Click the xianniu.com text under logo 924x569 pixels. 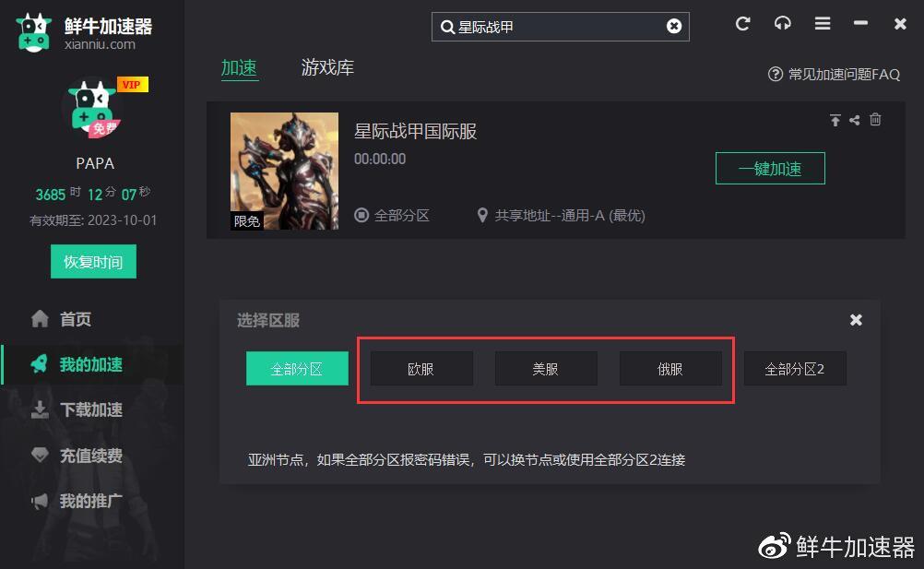pyautogui.click(x=100, y=44)
